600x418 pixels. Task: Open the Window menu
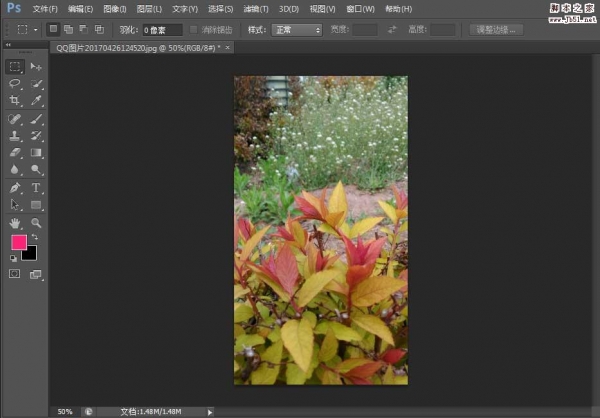pos(360,9)
